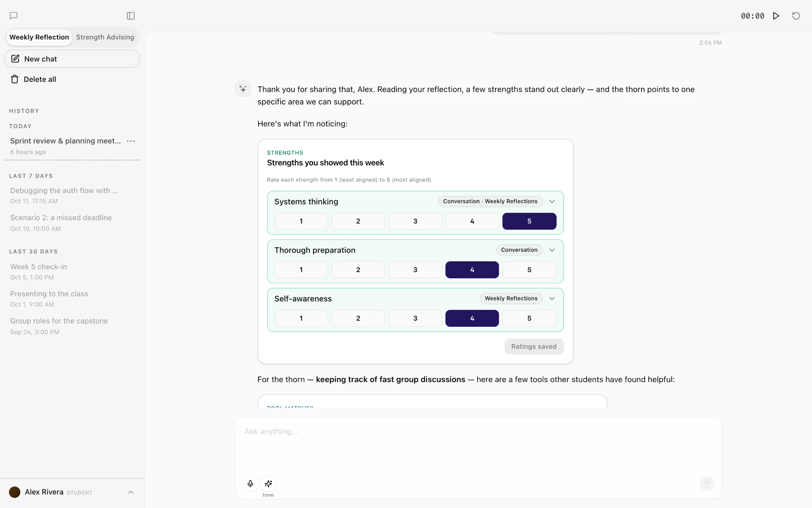Click the Ratings saved button
812x508 pixels.
[534, 347]
